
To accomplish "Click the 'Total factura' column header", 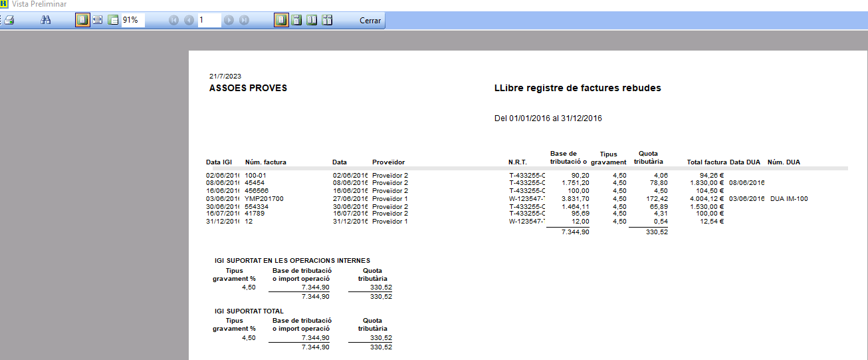I will [x=706, y=162].
